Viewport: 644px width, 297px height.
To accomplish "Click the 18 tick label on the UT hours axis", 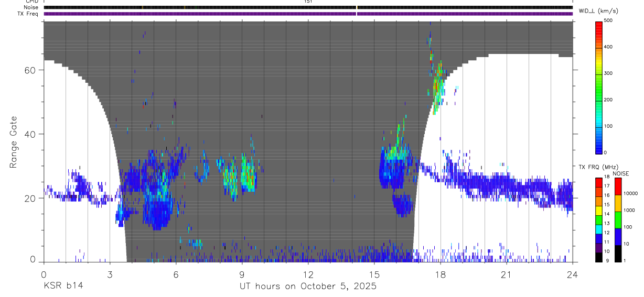I will point(441,274).
